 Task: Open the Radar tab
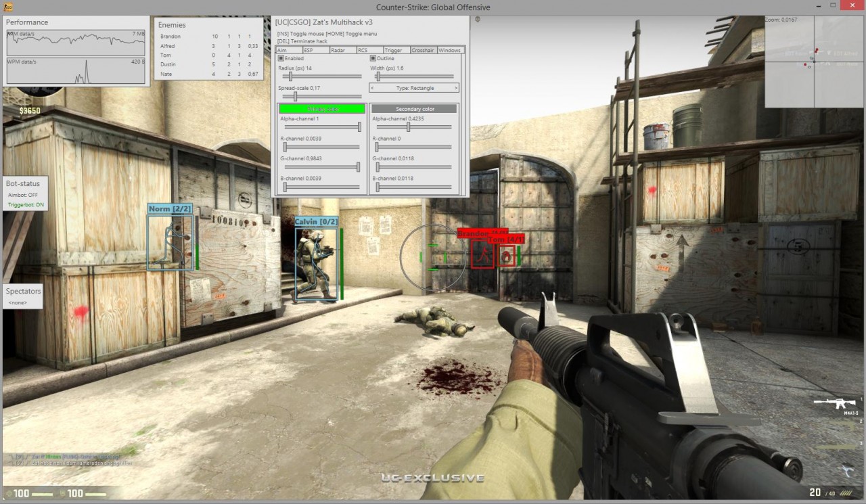[x=343, y=50]
